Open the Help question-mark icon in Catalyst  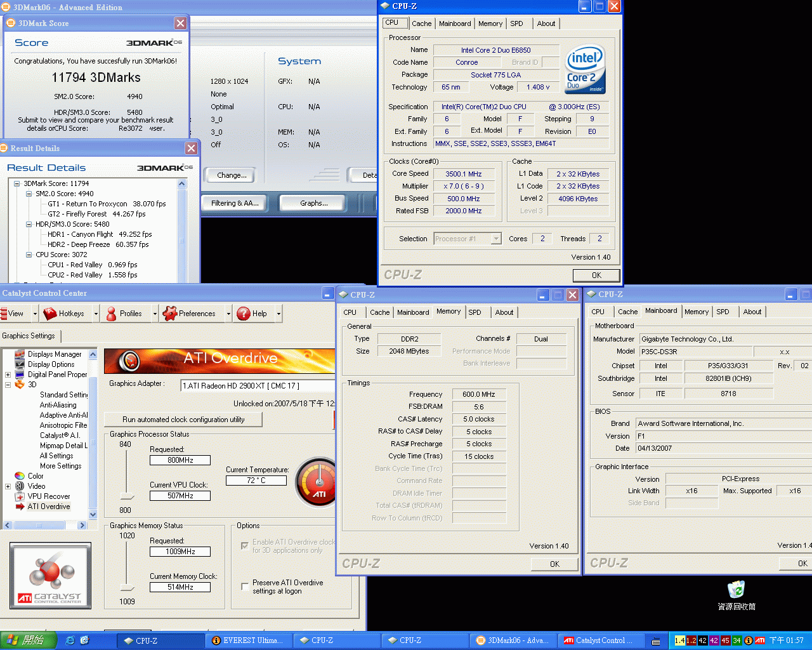(x=244, y=314)
